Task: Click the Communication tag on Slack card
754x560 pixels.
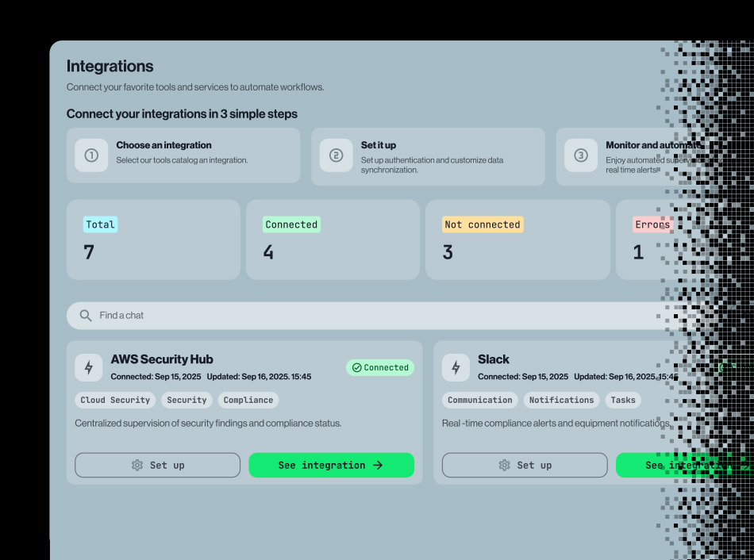Action: (x=479, y=401)
